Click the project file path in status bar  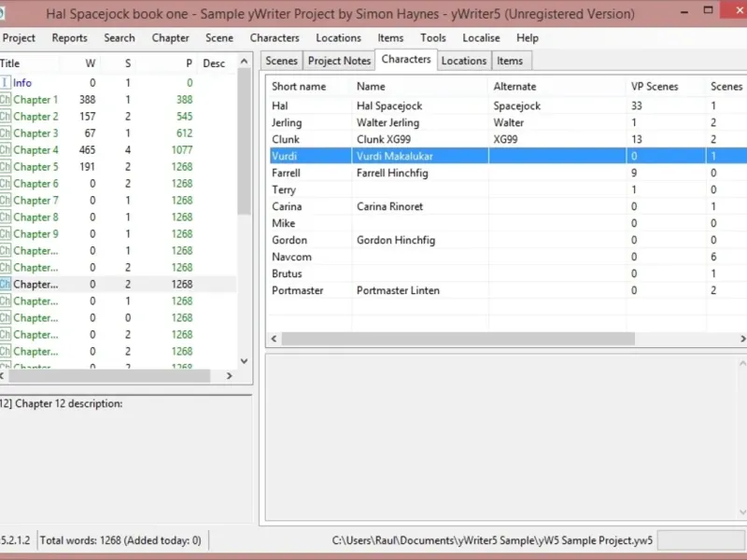pos(492,540)
